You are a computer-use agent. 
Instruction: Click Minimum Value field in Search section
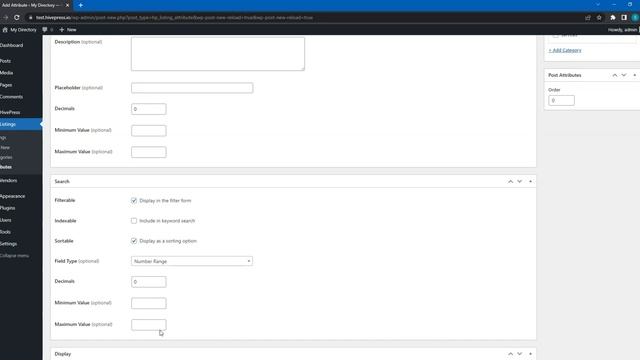149,303
